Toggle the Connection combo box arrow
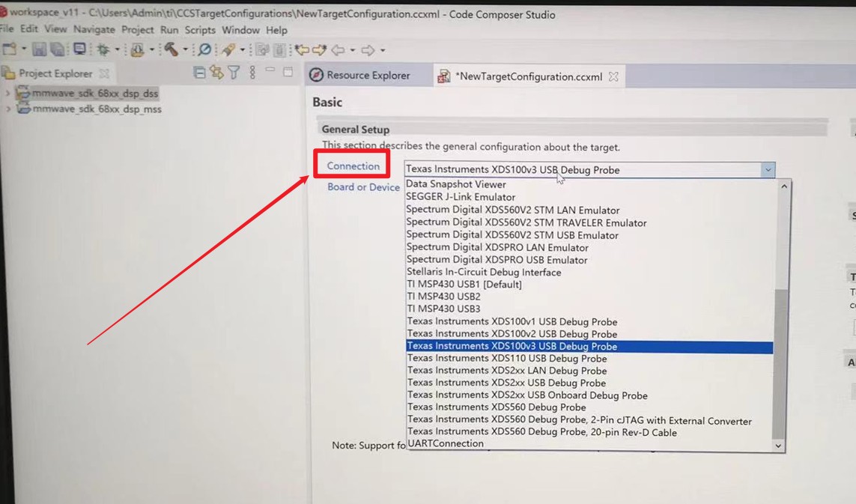Viewport: 856px width, 504px height. 768,170
